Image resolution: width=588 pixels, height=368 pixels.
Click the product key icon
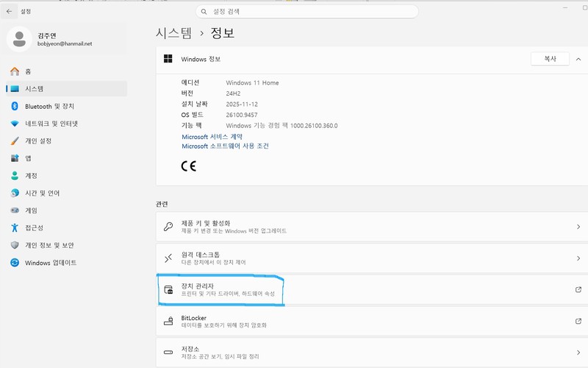pos(168,227)
